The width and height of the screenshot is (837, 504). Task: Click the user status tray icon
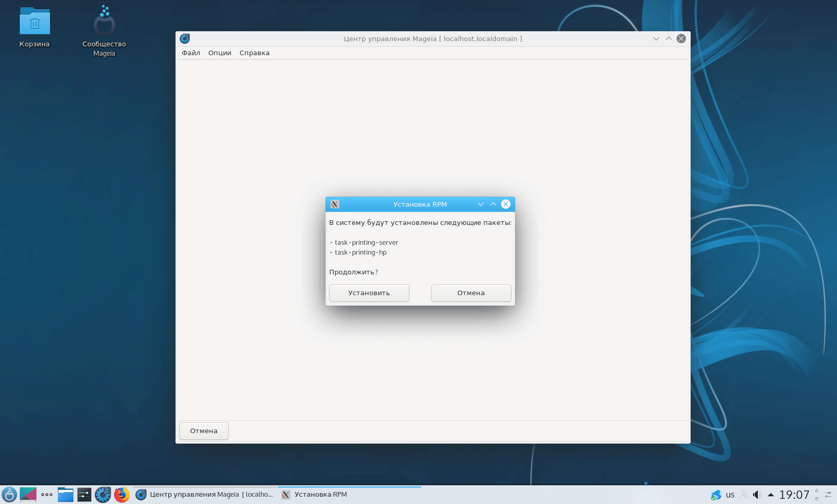744,495
